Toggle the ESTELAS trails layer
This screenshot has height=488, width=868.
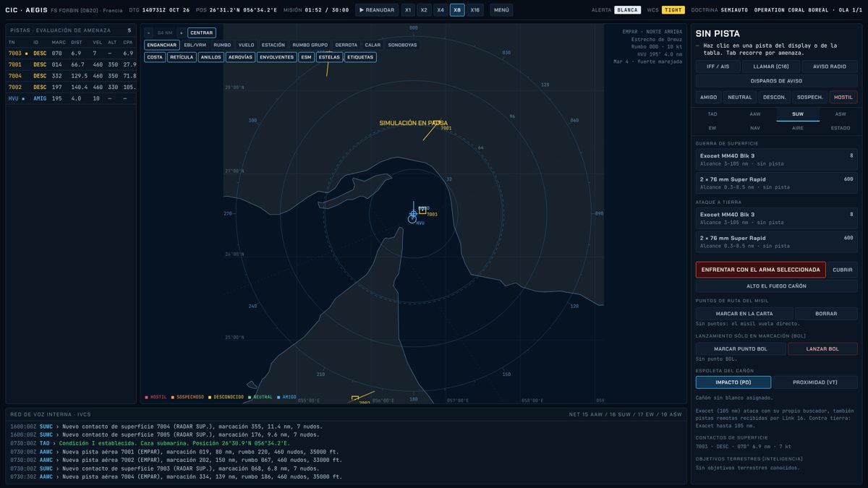pos(329,57)
